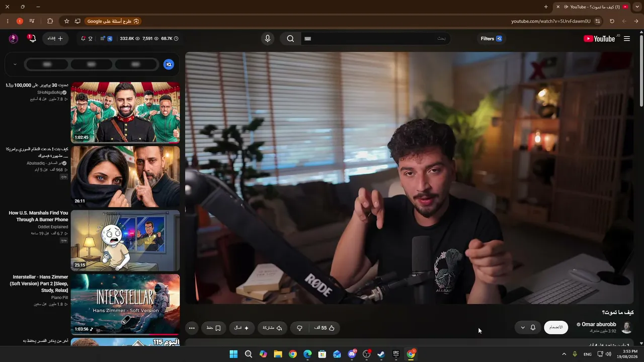The height and width of the screenshot is (362, 644).
Task: Click the Join (الانضمام) button
Action: coord(556,327)
